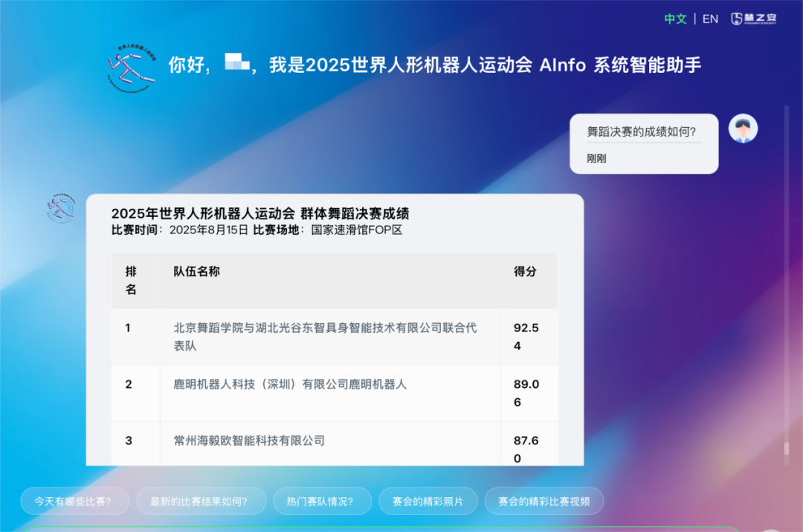Select the 今天有哪些比赛? suggestion

pyautogui.click(x=74, y=502)
